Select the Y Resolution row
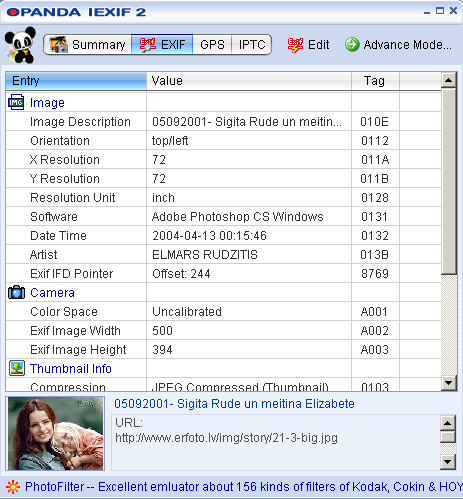 (x=223, y=178)
